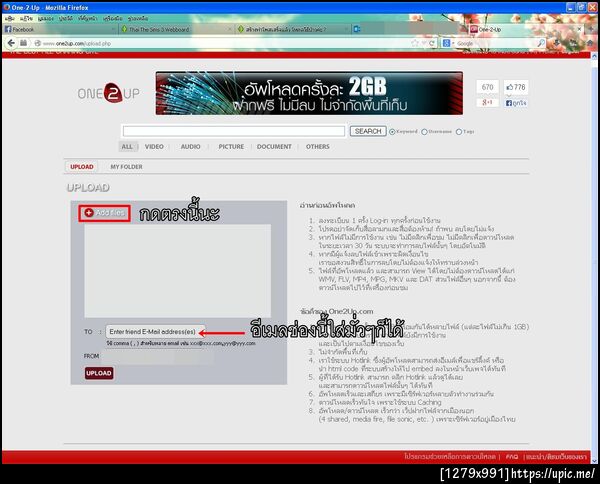This screenshot has width=600, height=484.
Task: Click the empty file list area
Action: 178,271
